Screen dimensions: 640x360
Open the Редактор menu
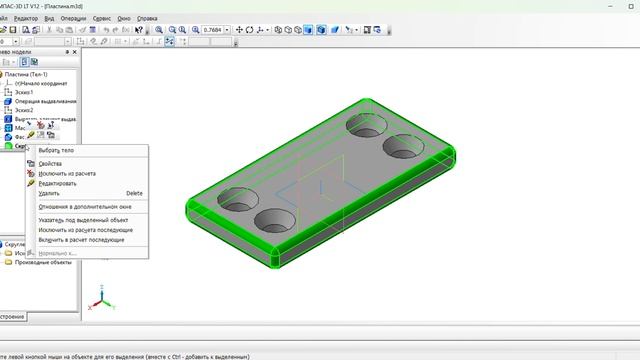coord(26,18)
